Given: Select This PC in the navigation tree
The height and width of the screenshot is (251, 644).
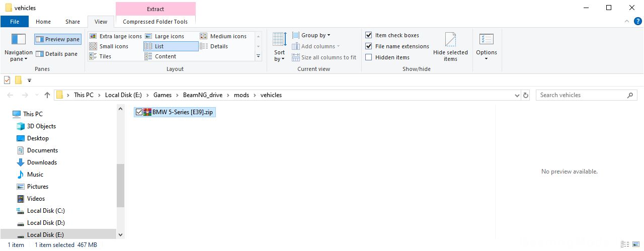Looking at the screenshot, I should [33, 114].
